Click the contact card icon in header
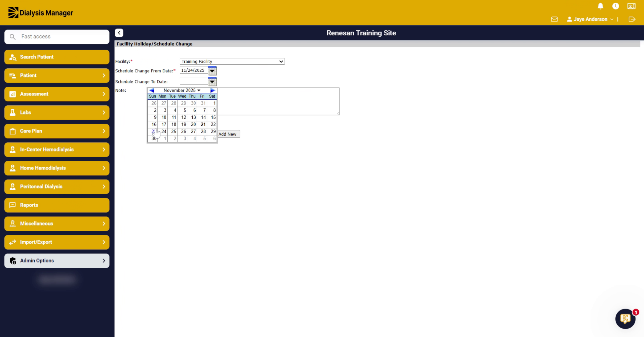This screenshot has height=337, width=644. 631,6
